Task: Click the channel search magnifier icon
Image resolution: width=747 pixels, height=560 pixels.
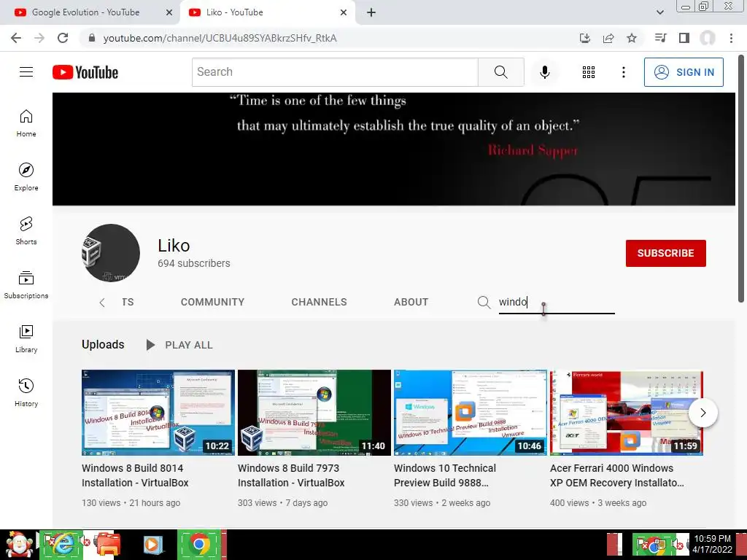Action: (x=484, y=302)
